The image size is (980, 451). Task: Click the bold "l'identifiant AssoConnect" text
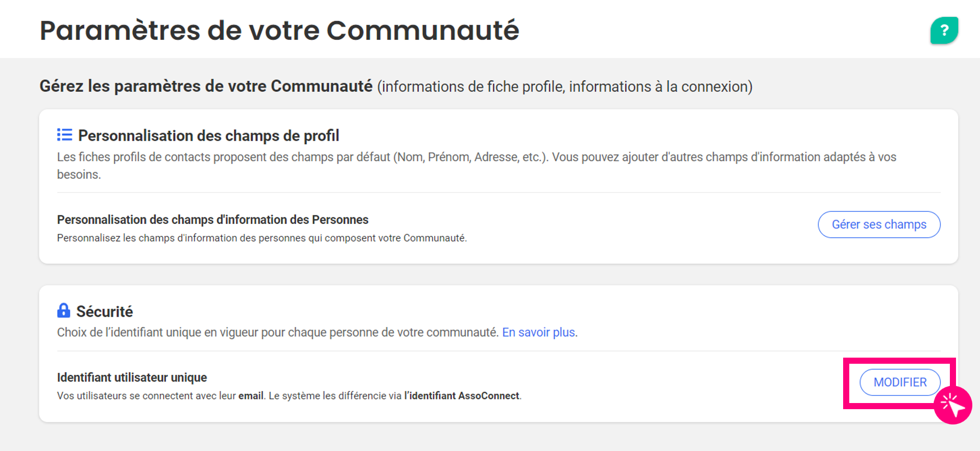pos(462,396)
